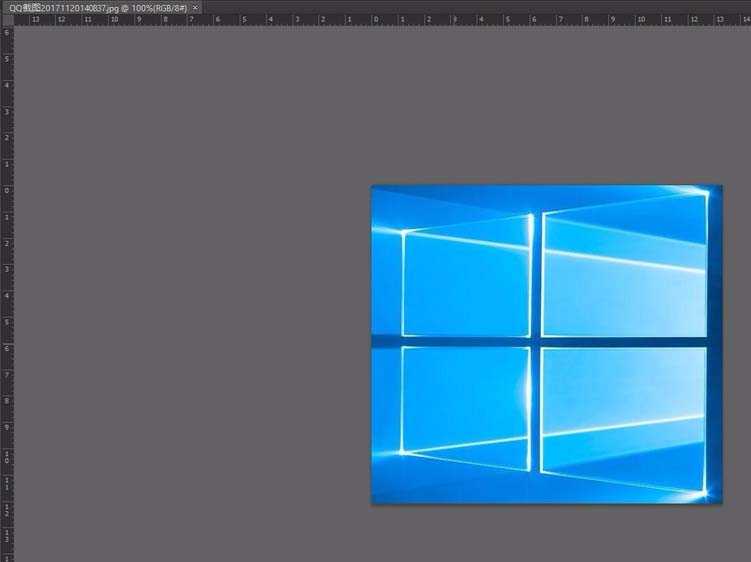Click the dark center cross of the Windows logo
The height and width of the screenshot is (562, 751).
coord(536,342)
